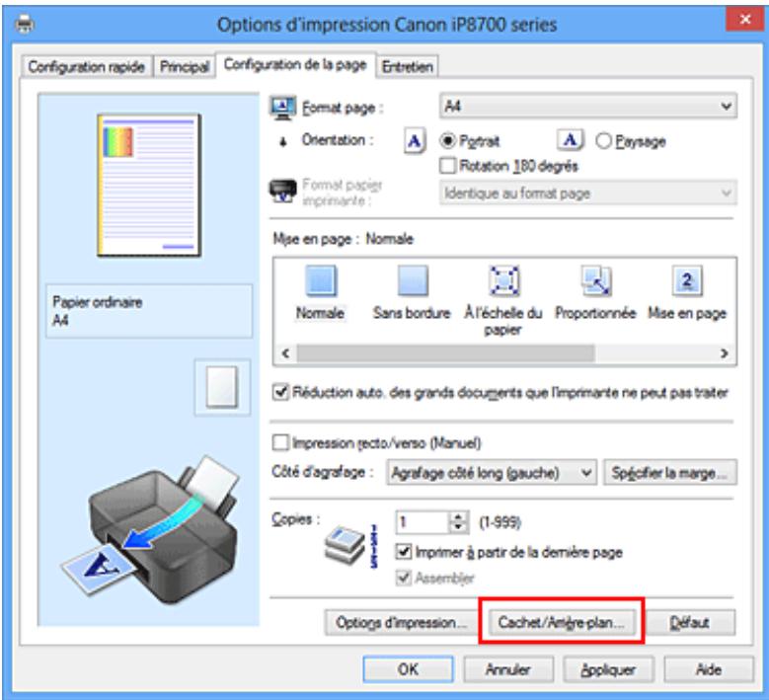Image resolution: width=769 pixels, height=700 pixels.
Task: Enable Rotation 180 degrés checkbox
Action: tap(447, 166)
